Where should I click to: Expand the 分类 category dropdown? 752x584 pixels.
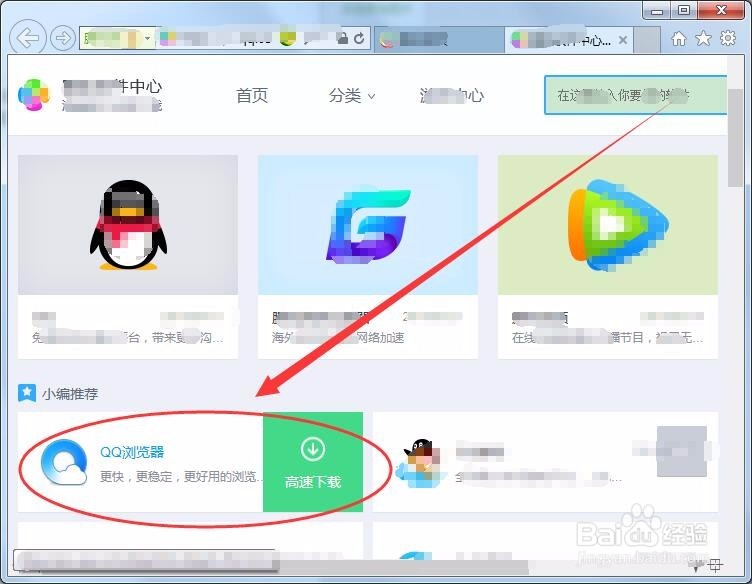(x=352, y=96)
